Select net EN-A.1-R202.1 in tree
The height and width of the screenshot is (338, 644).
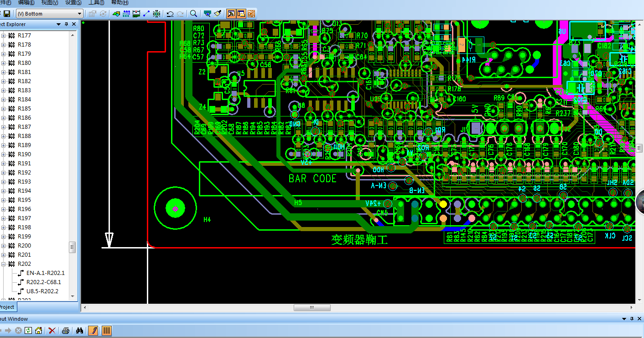45,273
